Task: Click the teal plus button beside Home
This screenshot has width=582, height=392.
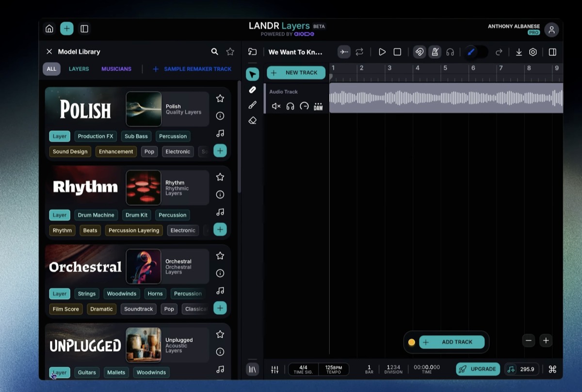Action: point(67,29)
